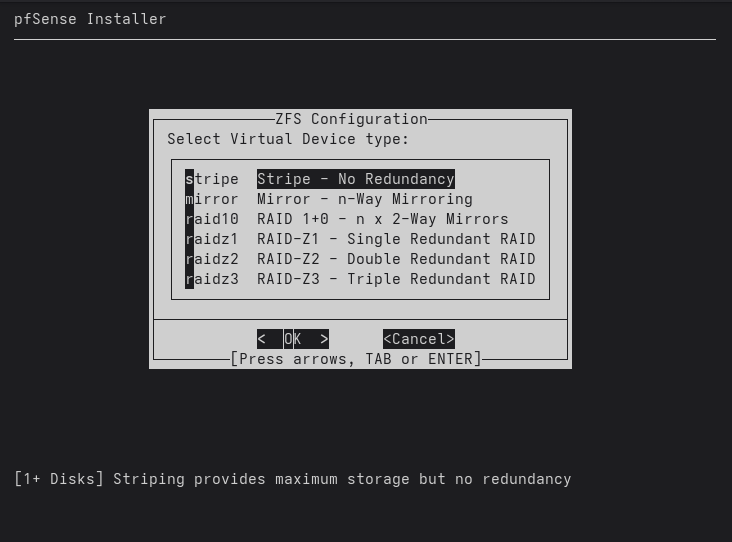This screenshot has height=542, width=732.
Task: Click the 'ZFS Configuration' dialog title
Action: (351, 119)
